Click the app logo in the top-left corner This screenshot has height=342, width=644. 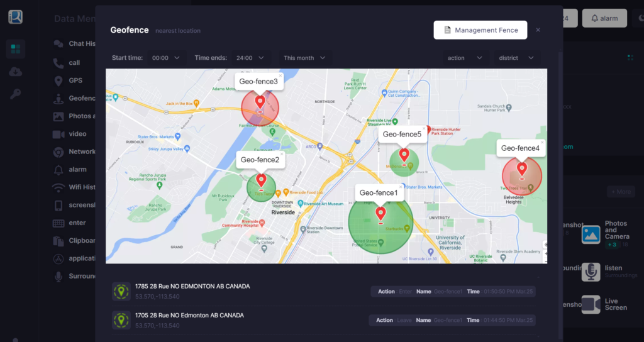tap(16, 17)
